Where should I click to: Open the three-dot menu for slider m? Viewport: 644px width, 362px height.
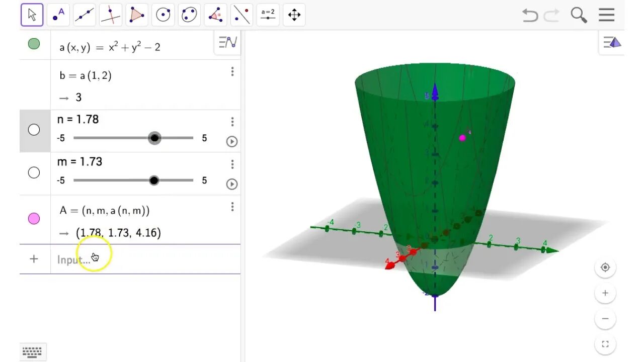coord(232,164)
